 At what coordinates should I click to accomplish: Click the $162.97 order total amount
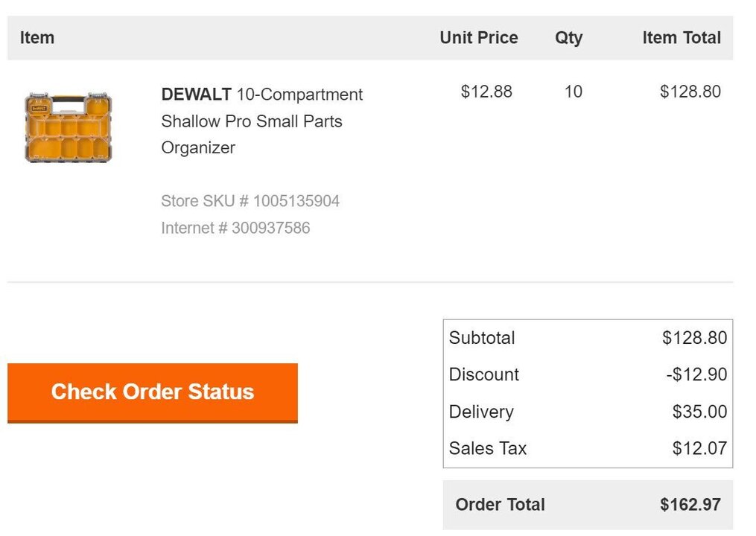690,505
